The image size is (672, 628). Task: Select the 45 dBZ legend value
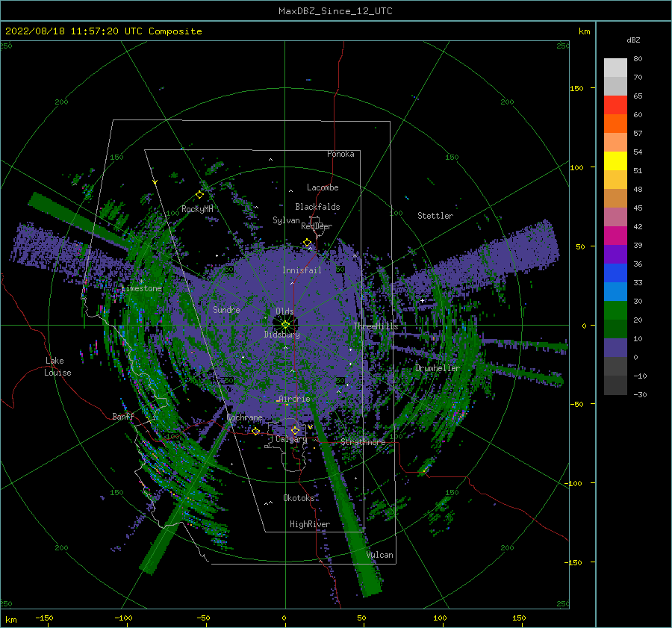[638, 208]
